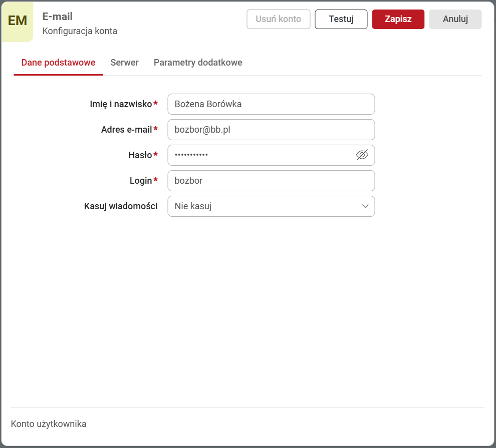
Task: Click the 'Konto użytkownika' footer text
Action: tap(49, 424)
